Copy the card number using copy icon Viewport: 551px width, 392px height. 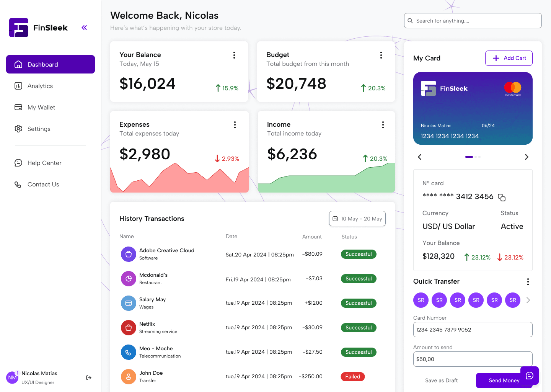(502, 198)
